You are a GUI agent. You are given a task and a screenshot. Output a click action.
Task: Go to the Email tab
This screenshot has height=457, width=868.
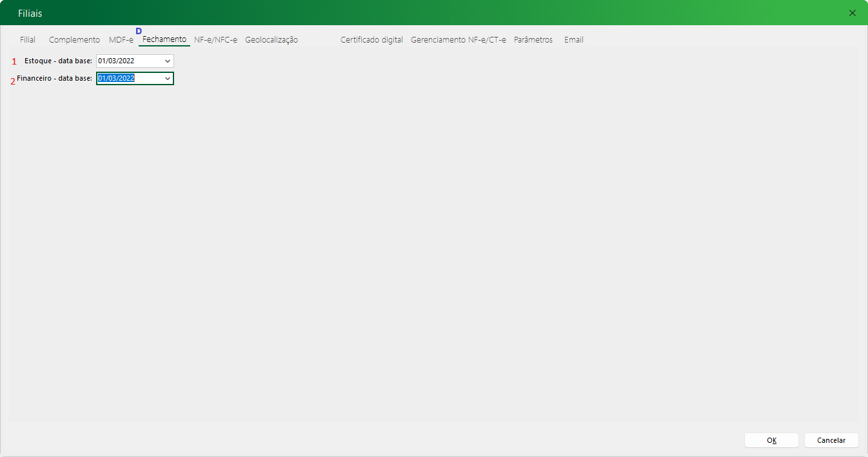click(x=573, y=40)
